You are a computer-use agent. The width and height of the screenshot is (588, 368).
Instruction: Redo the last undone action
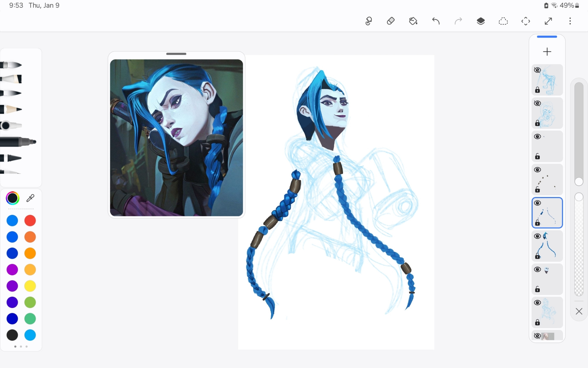tap(458, 21)
